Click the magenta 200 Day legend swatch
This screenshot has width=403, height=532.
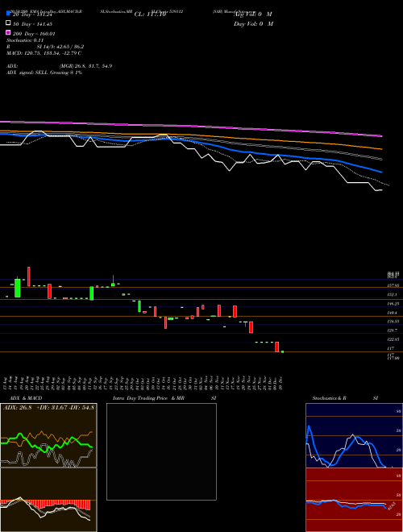(8, 32)
